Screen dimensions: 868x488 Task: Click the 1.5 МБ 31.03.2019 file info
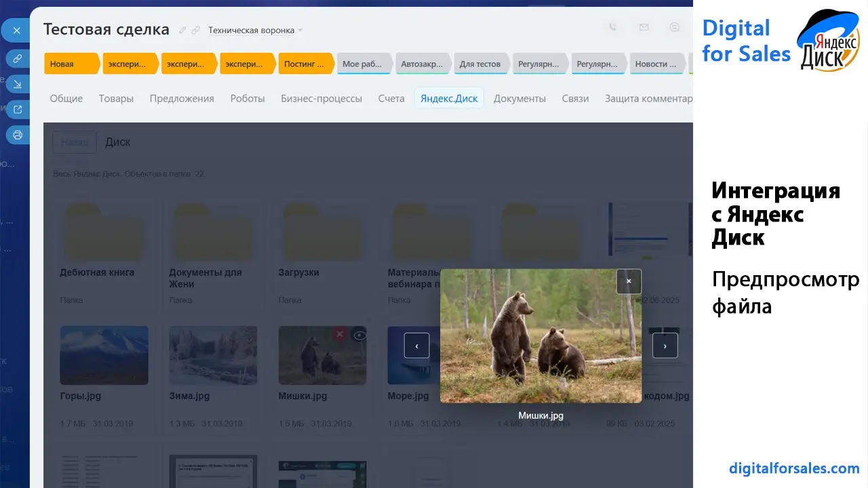pos(315,424)
